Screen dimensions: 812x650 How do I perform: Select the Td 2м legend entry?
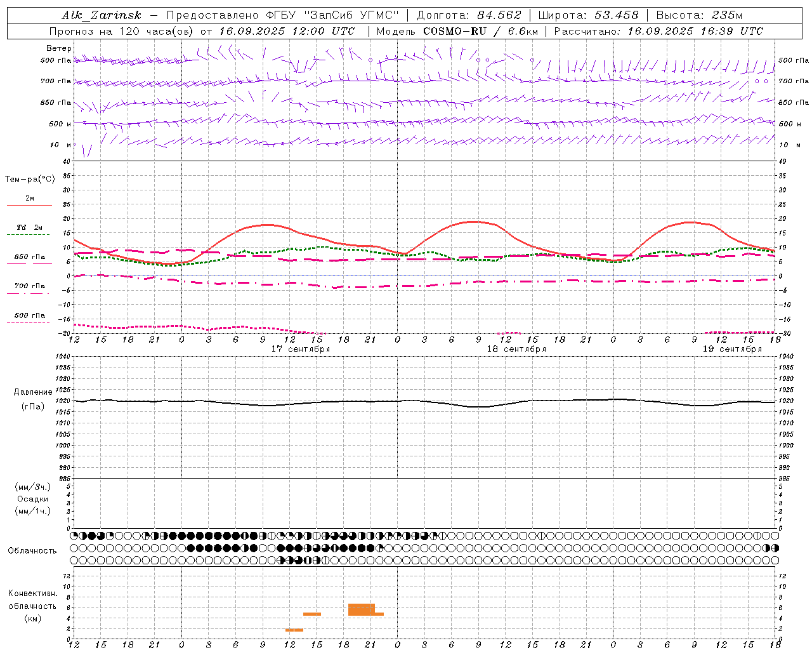click(x=29, y=227)
